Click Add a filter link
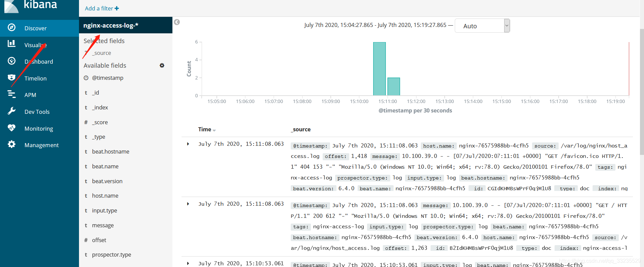Viewport: 644px width, 267px height. click(x=102, y=8)
